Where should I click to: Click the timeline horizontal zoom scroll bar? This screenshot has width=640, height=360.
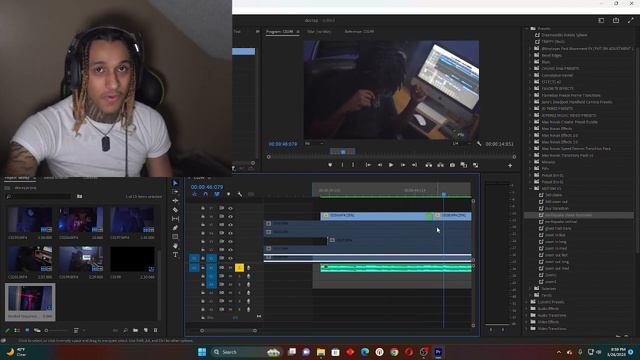[228, 330]
